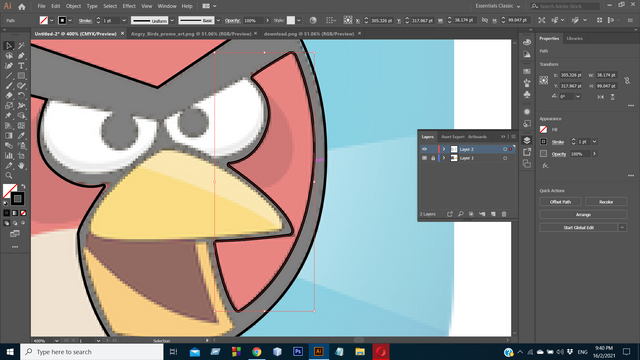Toggle the lock on Layer 1
The image size is (640, 360).
coord(433,158)
